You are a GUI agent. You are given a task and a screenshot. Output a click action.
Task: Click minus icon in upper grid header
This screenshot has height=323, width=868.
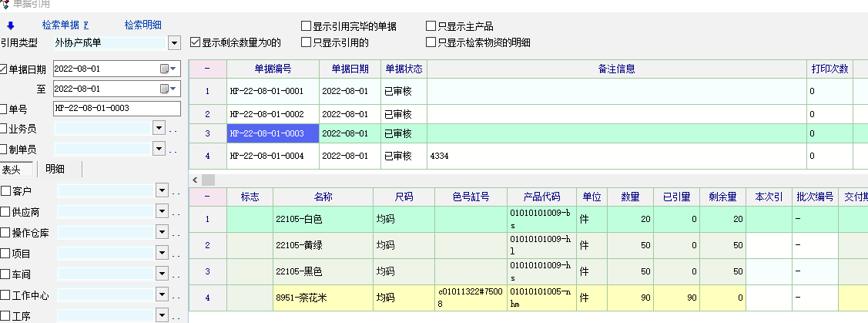pos(207,69)
